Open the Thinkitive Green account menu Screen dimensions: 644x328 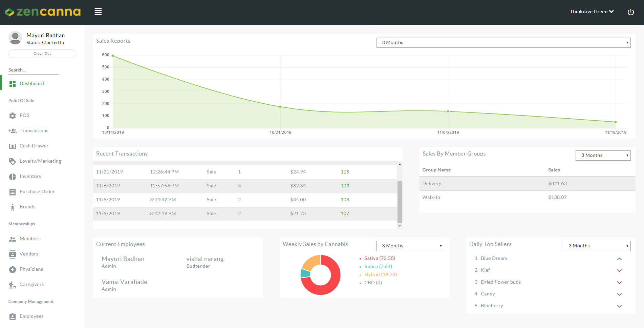tap(592, 12)
